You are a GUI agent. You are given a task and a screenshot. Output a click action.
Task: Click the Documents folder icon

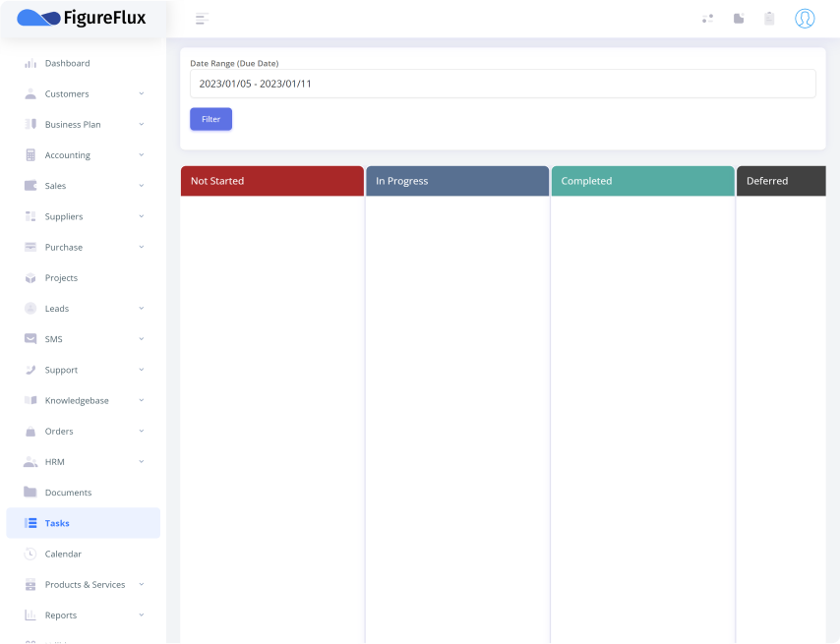point(30,493)
